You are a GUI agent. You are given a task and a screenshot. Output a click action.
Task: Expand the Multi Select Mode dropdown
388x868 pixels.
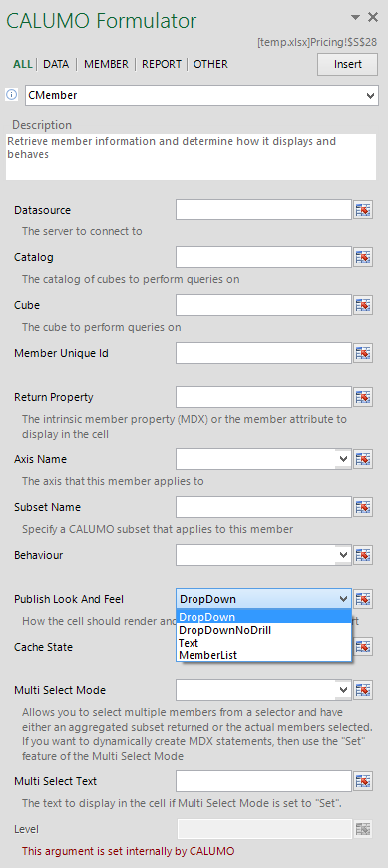coord(344,690)
